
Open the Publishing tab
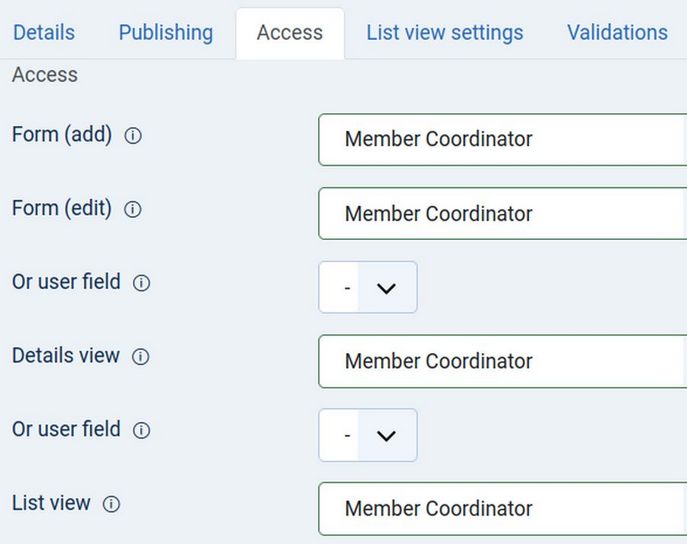(x=166, y=33)
